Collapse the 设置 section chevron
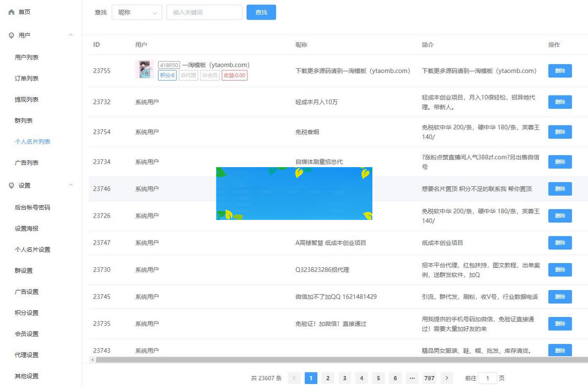The width and height of the screenshot is (588, 387). coord(71,186)
